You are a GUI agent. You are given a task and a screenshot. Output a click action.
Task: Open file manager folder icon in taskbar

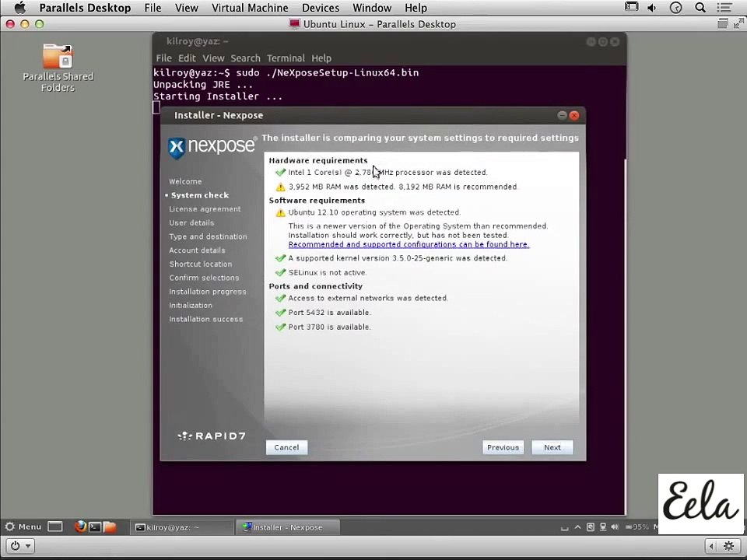(110, 527)
